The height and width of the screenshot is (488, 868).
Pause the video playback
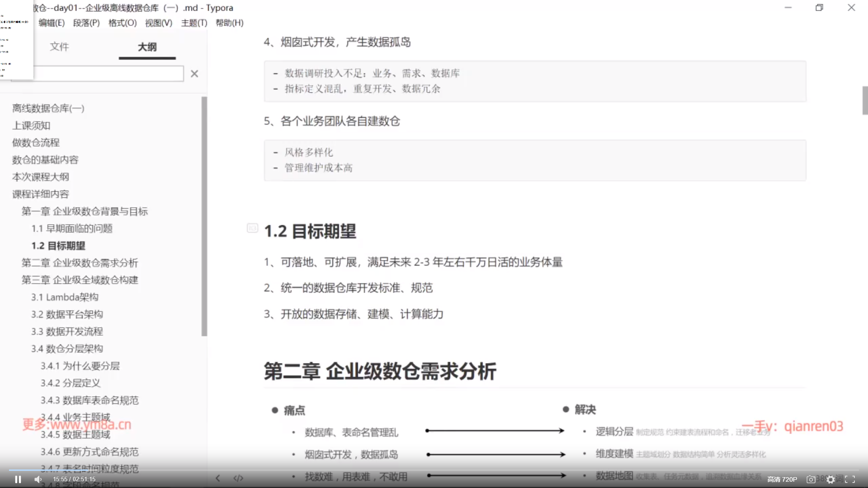click(18, 479)
